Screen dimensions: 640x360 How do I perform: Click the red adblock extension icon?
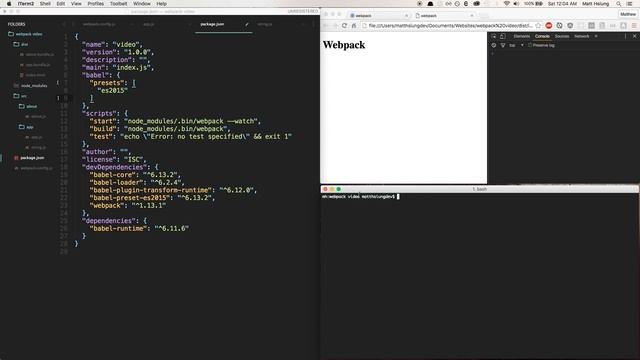click(x=549, y=26)
